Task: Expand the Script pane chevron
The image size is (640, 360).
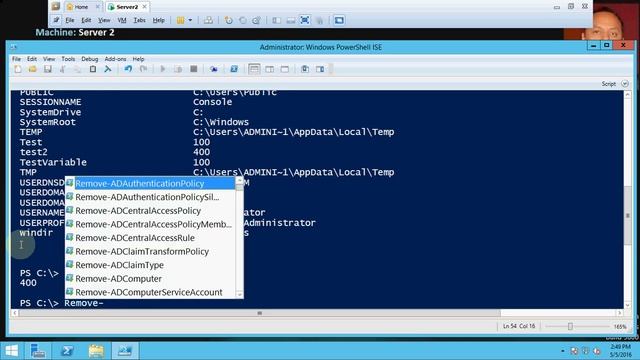Action: 625,84
